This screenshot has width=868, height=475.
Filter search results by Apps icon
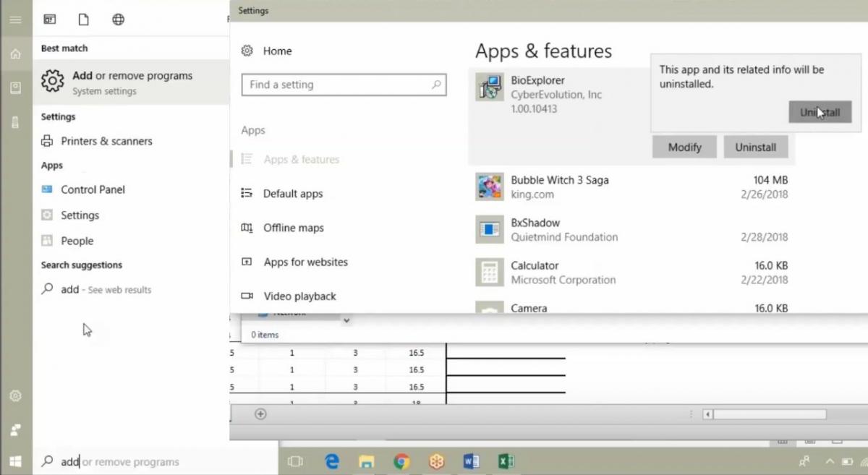50,20
